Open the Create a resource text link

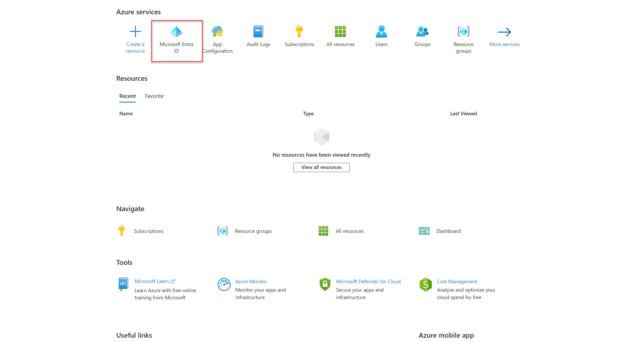coord(135,48)
